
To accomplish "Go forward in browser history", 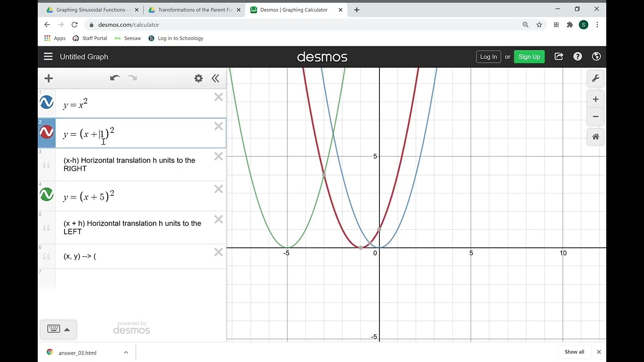I will click(x=61, y=25).
